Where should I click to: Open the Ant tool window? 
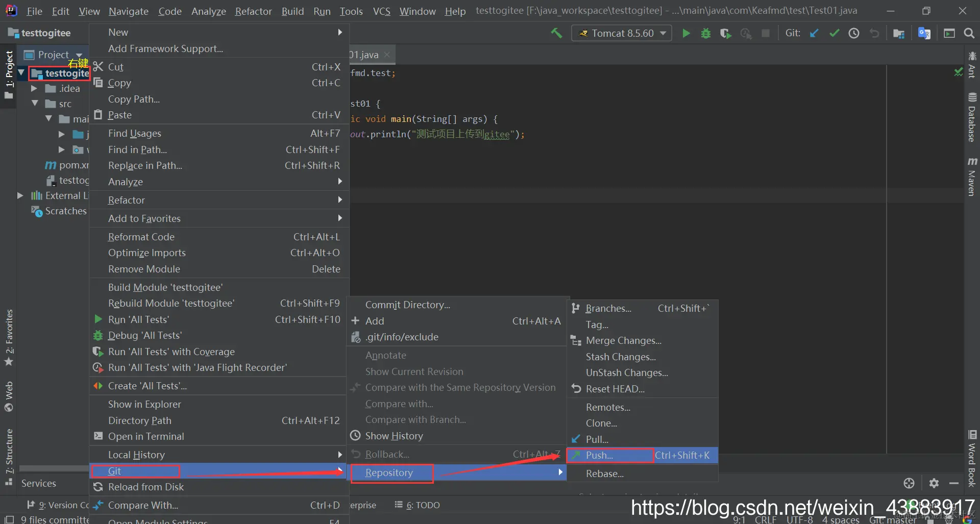(972, 64)
